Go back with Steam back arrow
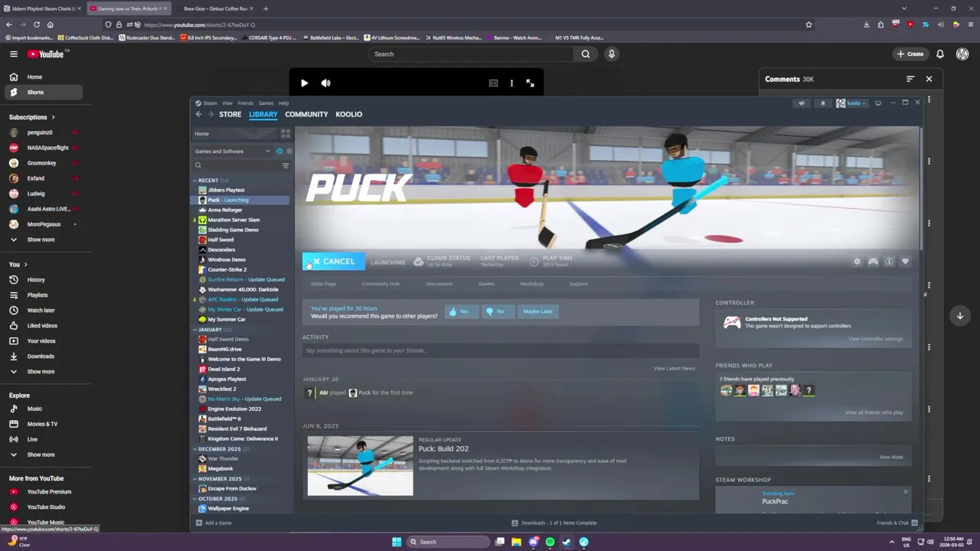 198,114
